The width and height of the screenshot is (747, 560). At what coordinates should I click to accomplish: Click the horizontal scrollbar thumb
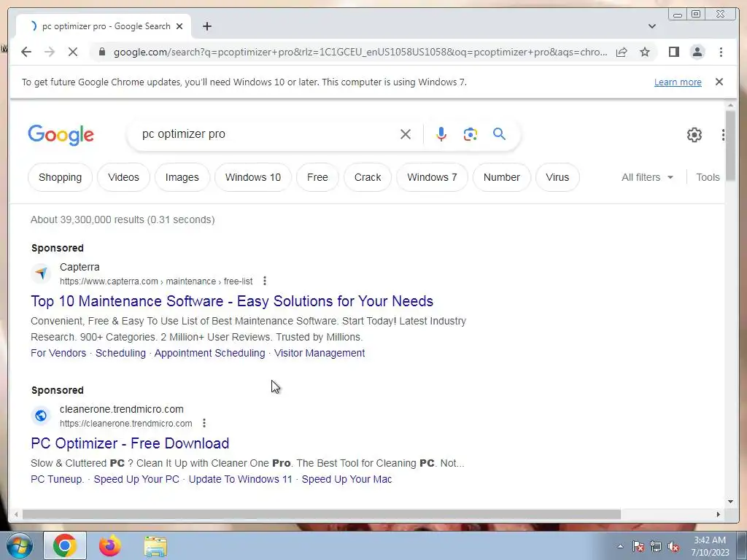point(322,514)
